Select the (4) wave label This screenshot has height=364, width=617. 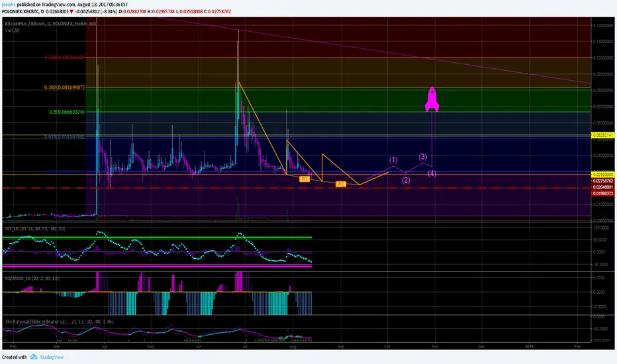pos(432,173)
